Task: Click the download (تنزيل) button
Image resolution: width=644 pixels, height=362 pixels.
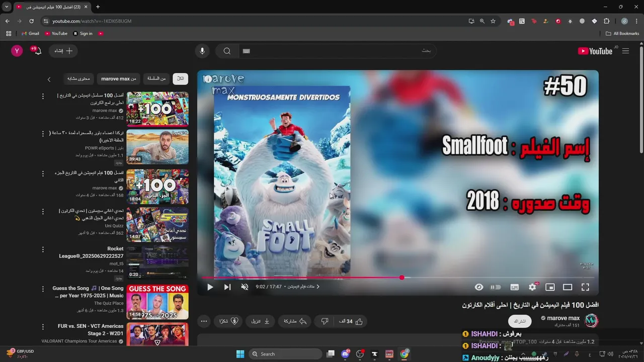Action: pos(261,321)
